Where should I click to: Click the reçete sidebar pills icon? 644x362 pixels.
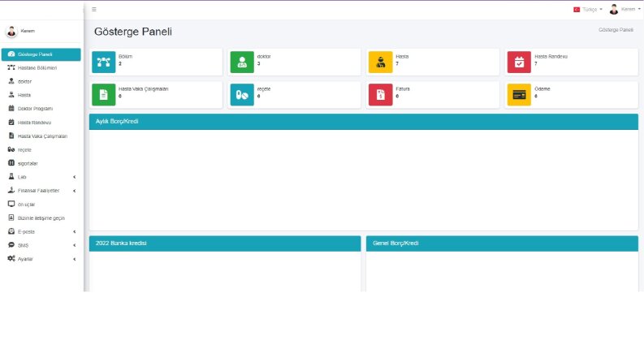pyautogui.click(x=11, y=149)
